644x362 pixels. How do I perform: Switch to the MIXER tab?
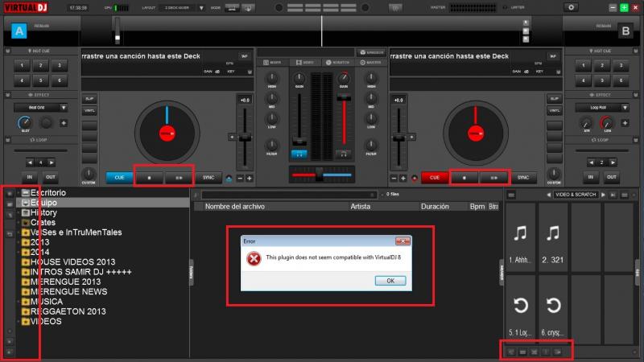pos(272,63)
